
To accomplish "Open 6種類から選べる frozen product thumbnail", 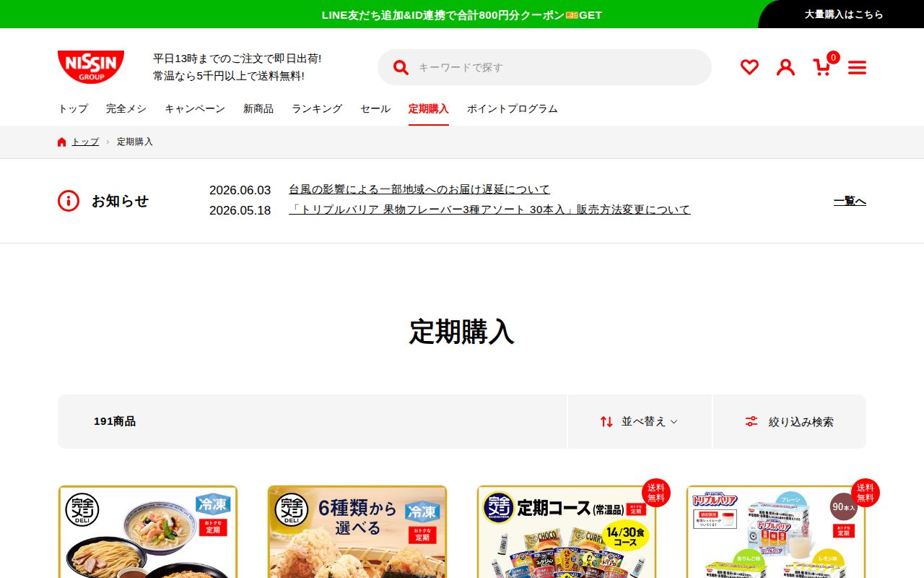I will click(357, 532).
